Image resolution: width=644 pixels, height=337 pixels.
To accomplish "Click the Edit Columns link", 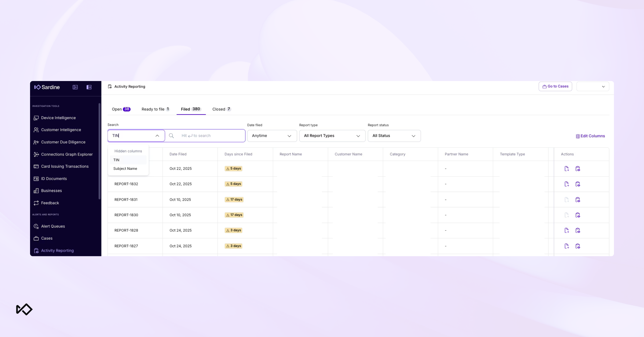I will [x=590, y=136].
